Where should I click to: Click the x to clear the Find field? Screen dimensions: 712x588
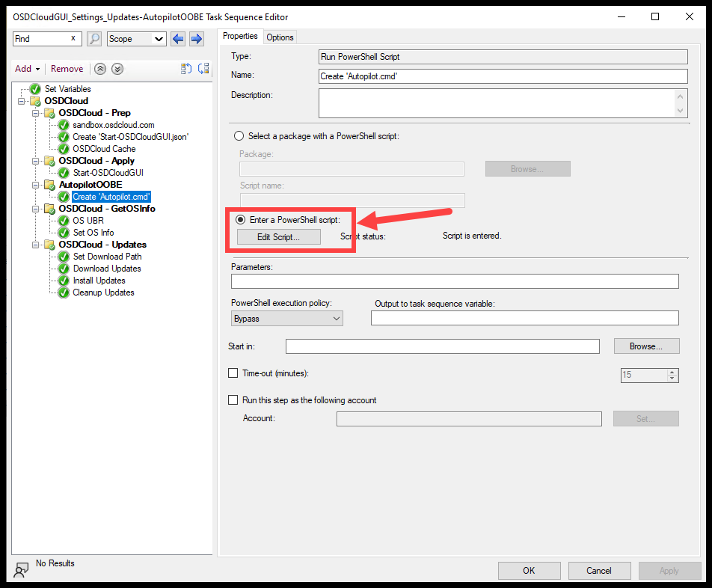click(x=74, y=38)
